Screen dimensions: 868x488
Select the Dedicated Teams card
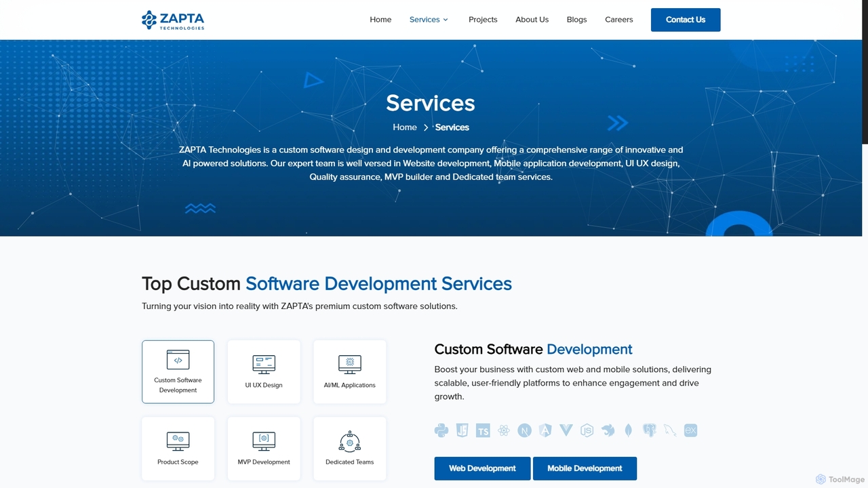[x=349, y=449]
